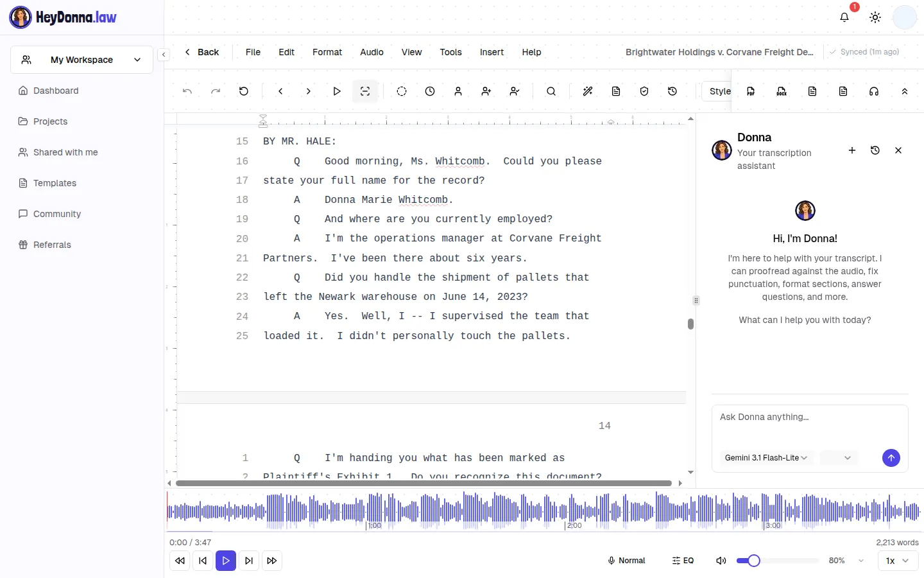This screenshot has height=578, width=924.
Task: Collapse the left sidebar chevron
Action: click(164, 55)
